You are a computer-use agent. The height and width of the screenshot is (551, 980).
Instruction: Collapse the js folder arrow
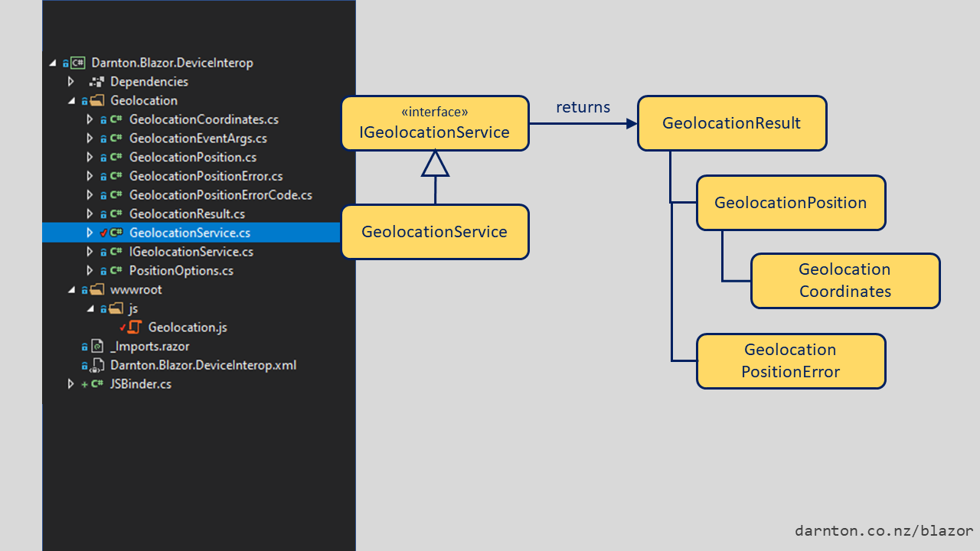coord(90,309)
